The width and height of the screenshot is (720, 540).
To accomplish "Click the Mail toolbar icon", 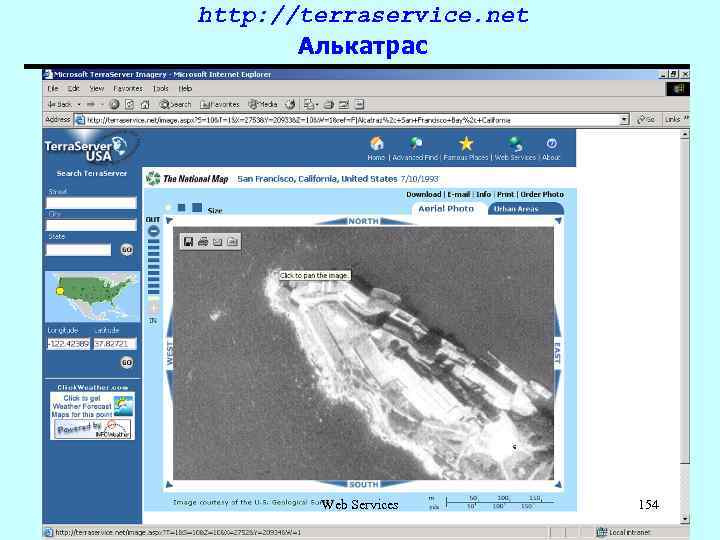I will point(309,104).
